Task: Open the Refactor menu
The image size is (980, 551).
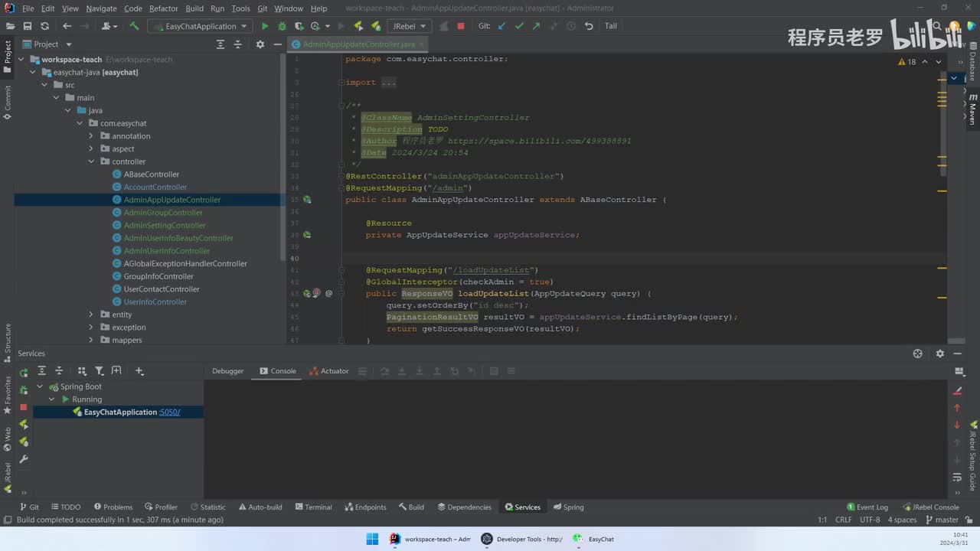Action: tap(163, 8)
